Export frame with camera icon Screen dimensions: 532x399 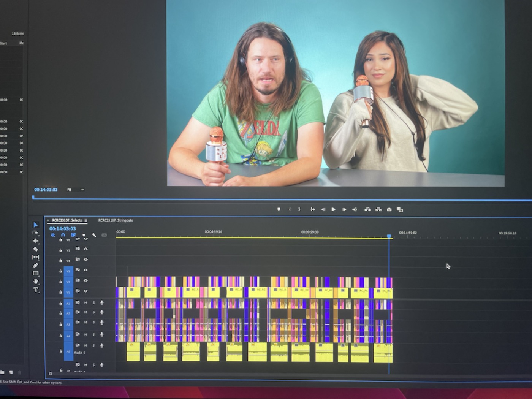tap(389, 209)
